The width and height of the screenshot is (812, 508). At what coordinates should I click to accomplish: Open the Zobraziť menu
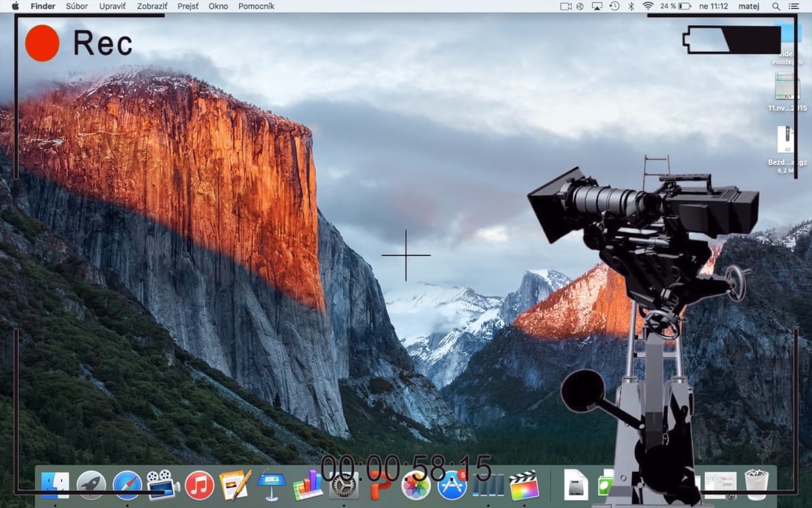point(152,6)
